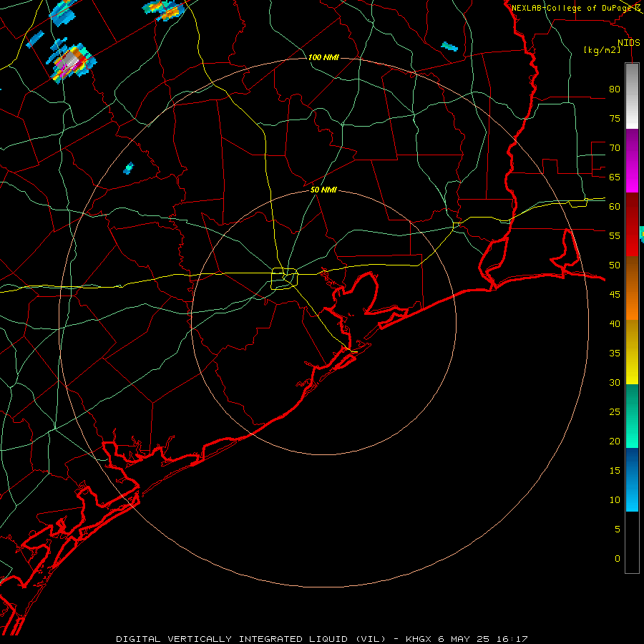Click the 0 value on color scale
Viewport: 644px width, 644px height.
618,559
